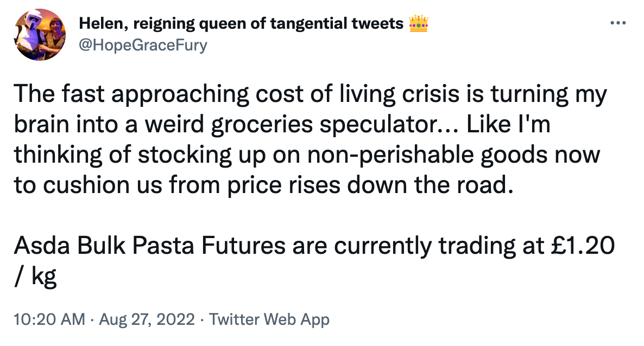644x346 pixels.
Task: Open the Twitter Web App source link
Action: tap(269, 319)
